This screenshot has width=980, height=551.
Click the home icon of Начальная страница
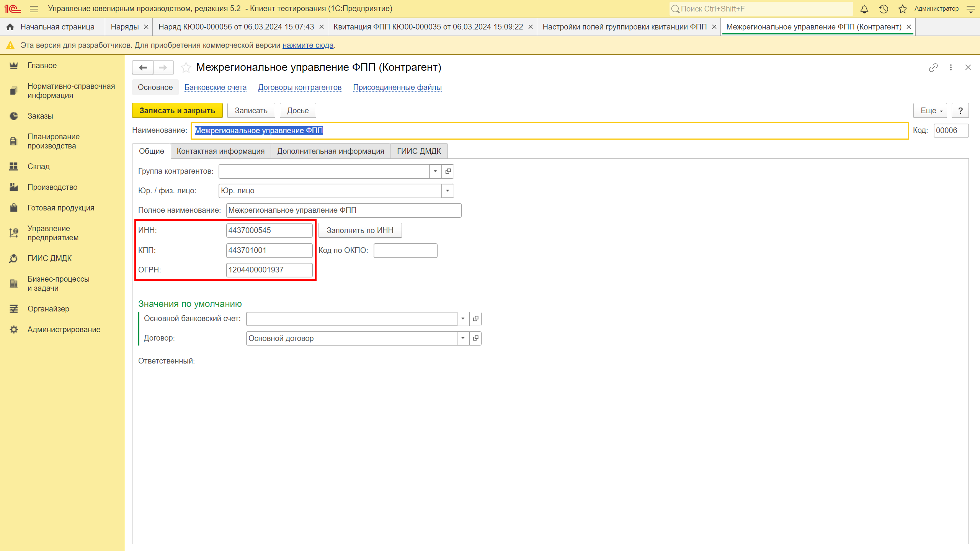(x=10, y=27)
